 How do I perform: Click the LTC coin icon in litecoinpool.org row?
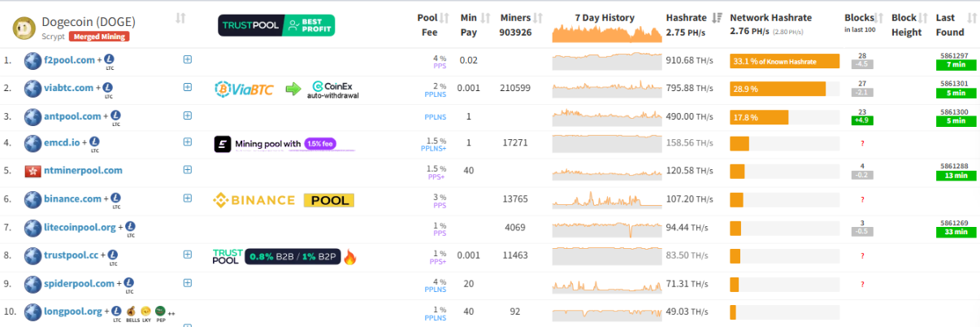[x=132, y=226]
